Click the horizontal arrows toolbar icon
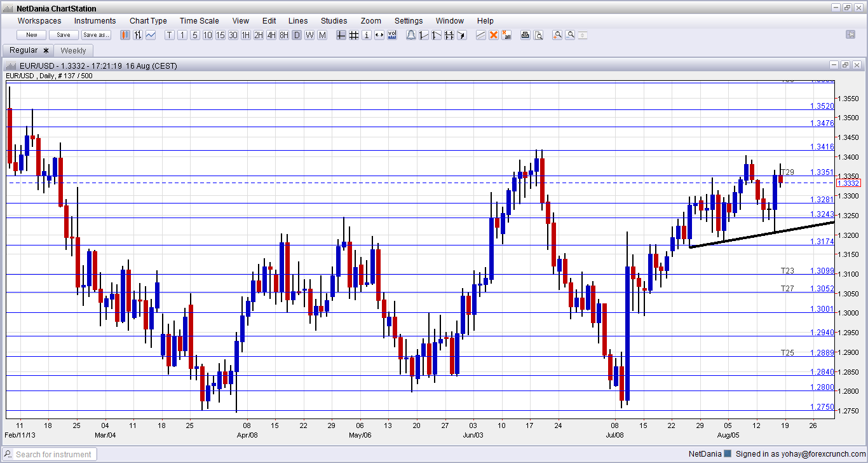The image size is (868, 463). pyautogui.click(x=379, y=35)
